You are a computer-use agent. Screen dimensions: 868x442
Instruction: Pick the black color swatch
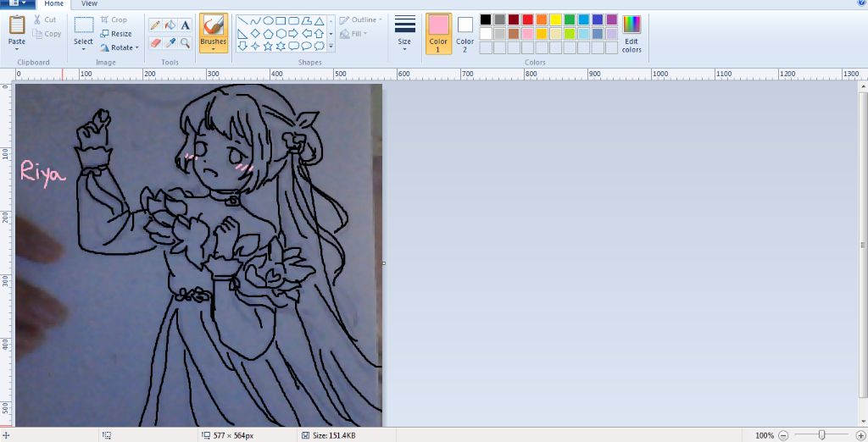[x=486, y=20]
